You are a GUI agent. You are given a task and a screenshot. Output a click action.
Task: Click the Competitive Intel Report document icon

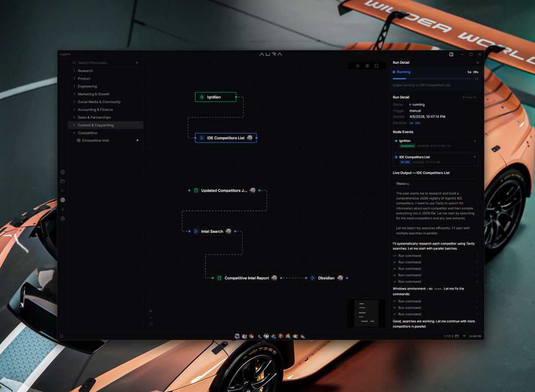[x=219, y=278]
